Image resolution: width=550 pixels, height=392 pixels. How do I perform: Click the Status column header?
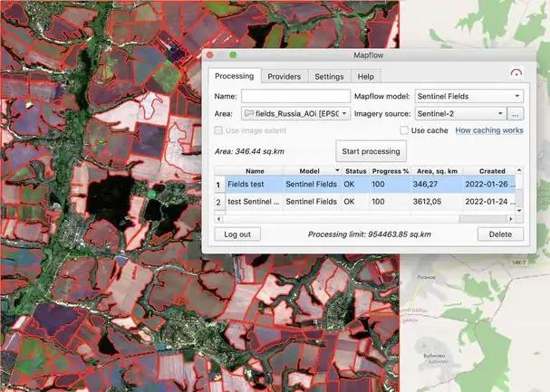(x=356, y=171)
